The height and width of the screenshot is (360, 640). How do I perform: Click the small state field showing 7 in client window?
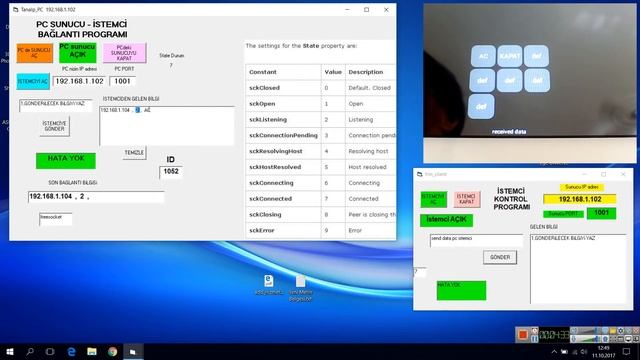point(420,272)
